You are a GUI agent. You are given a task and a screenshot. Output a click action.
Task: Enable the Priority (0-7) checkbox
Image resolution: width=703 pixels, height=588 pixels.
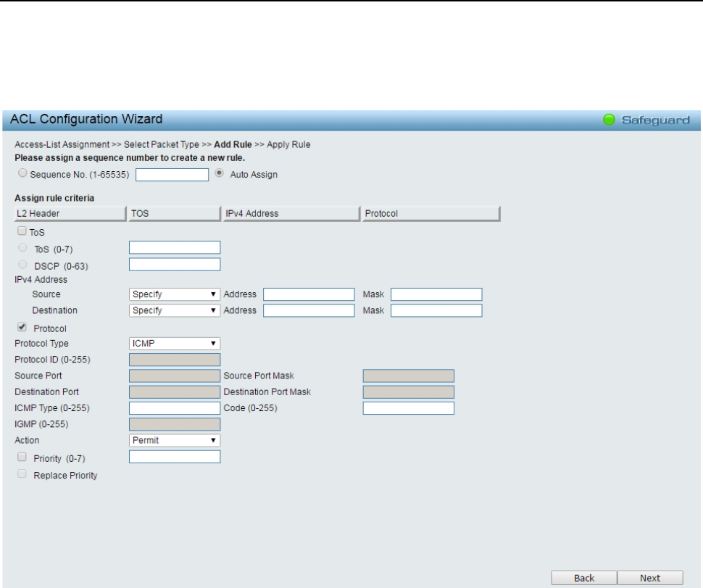click(x=22, y=457)
